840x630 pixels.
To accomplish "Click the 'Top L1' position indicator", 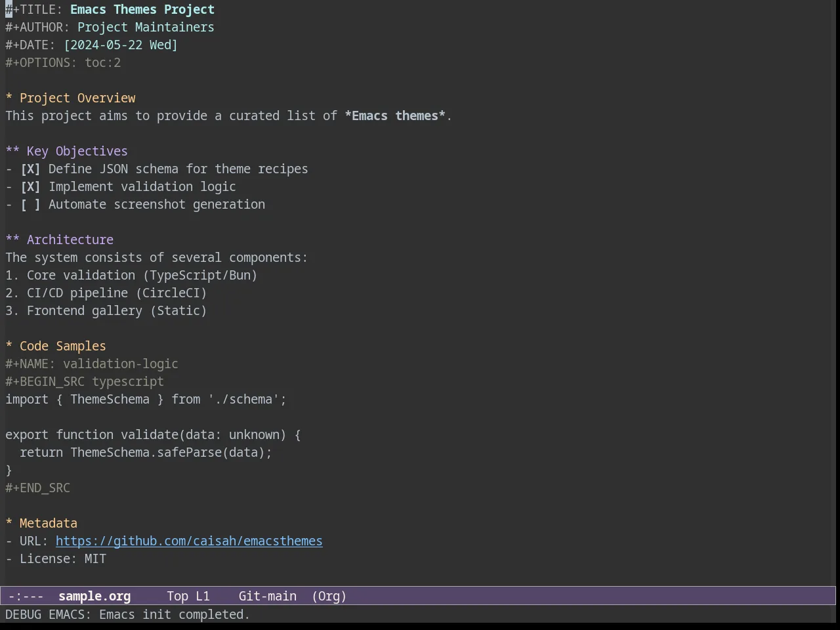I will pos(188,597).
